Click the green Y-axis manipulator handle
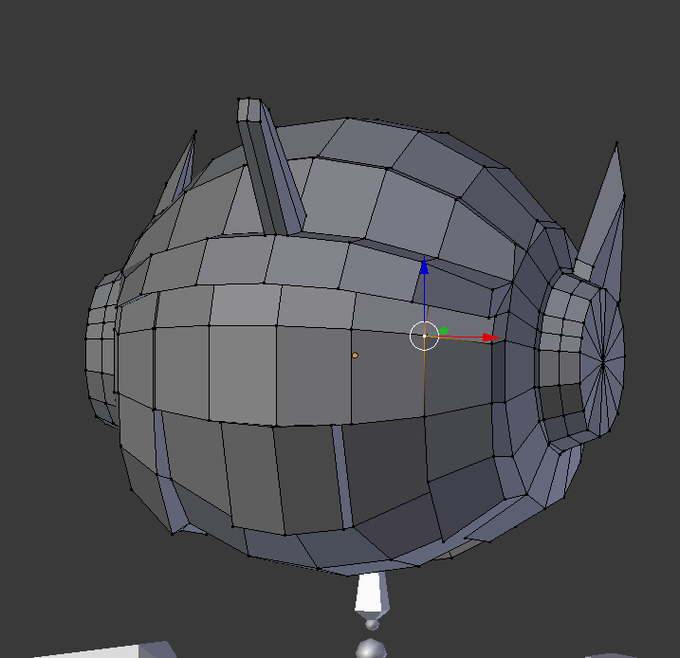The height and width of the screenshot is (658, 680). point(443,331)
